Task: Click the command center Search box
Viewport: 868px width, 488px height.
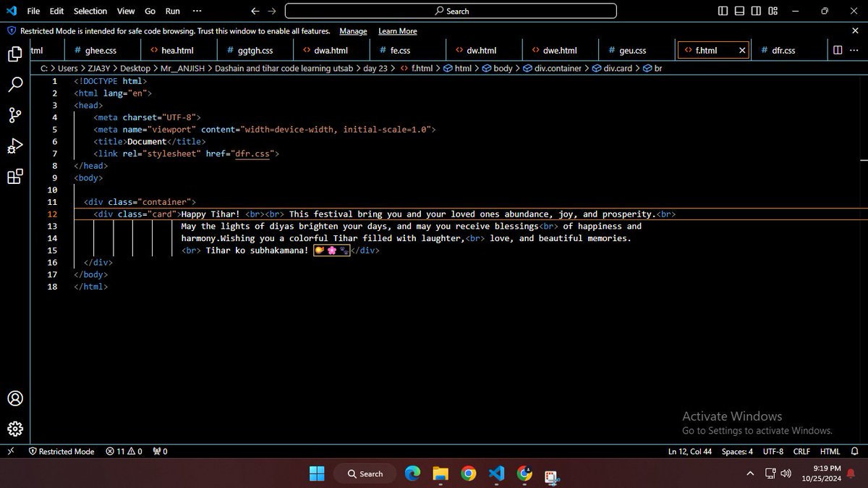Action: click(451, 11)
